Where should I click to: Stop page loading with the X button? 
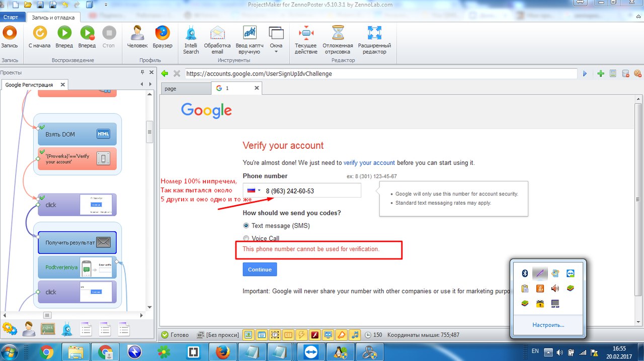coord(177,73)
